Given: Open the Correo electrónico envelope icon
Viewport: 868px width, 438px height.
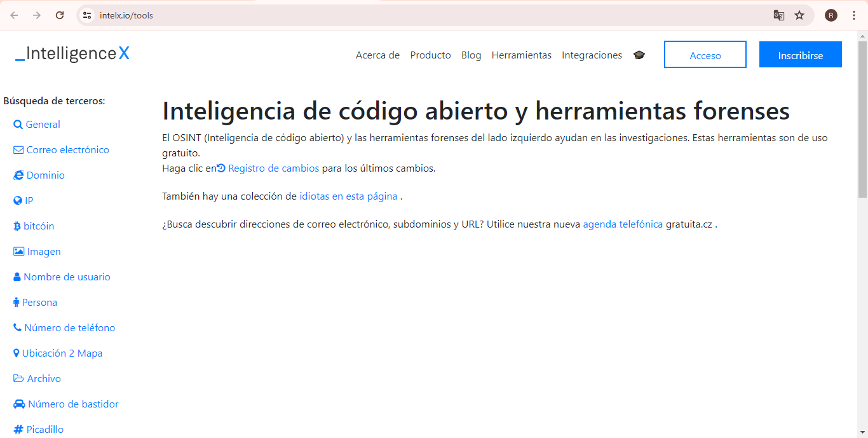Looking at the screenshot, I should (x=17, y=149).
